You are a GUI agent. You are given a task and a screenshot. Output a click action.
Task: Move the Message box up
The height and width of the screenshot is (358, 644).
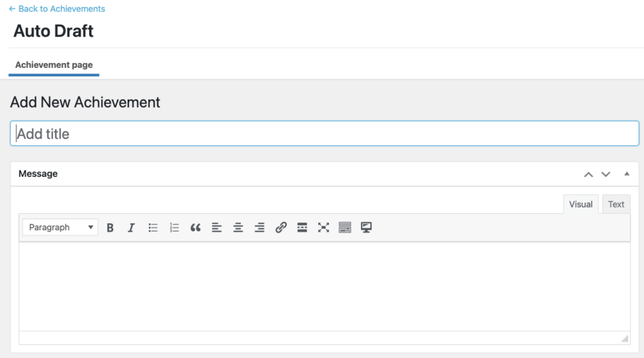click(589, 174)
